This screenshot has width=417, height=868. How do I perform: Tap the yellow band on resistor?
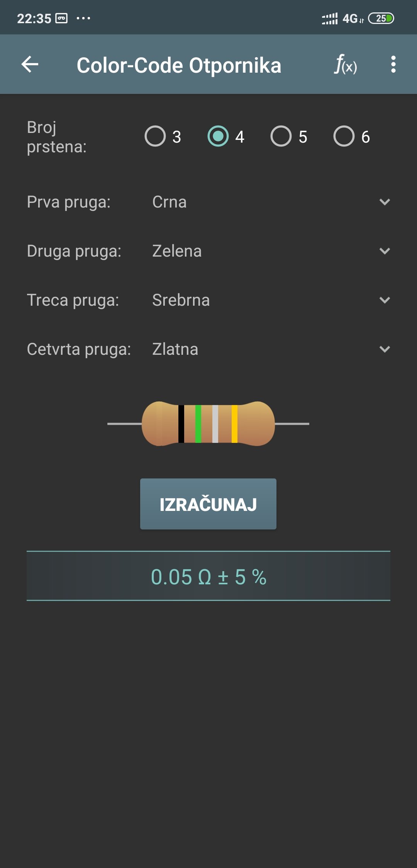(x=234, y=424)
